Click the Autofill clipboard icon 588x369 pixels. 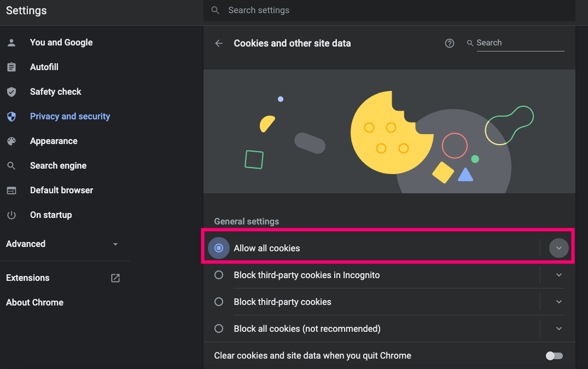(x=11, y=67)
